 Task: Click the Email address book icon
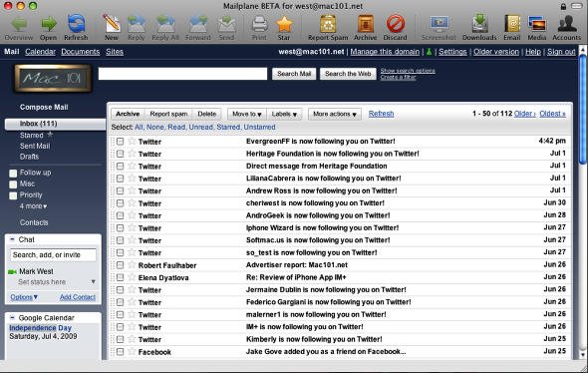[x=512, y=24]
